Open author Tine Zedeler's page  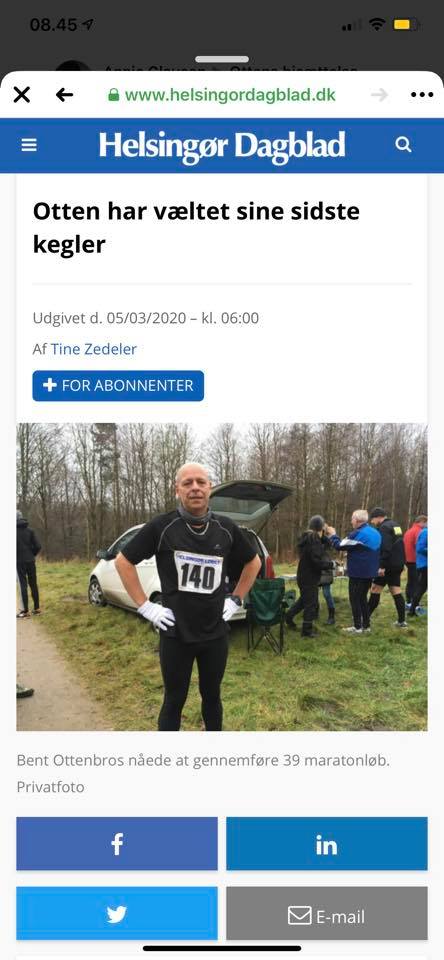point(94,349)
